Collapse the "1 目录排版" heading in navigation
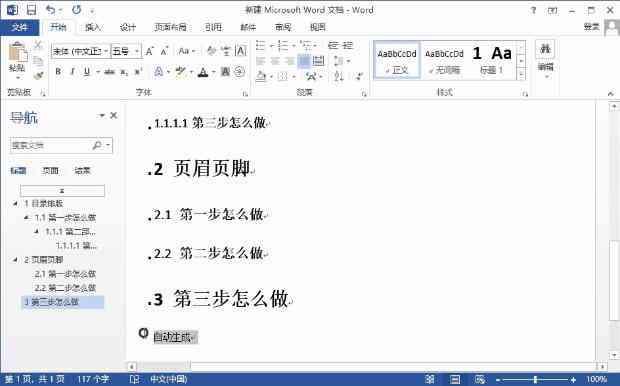620x386 pixels. [15, 204]
